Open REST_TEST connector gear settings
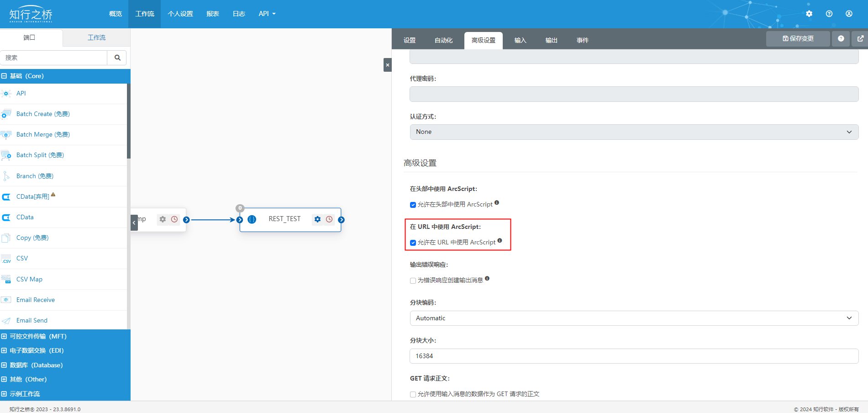This screenshot has width=868, height=413. click(x=317, y=219)
